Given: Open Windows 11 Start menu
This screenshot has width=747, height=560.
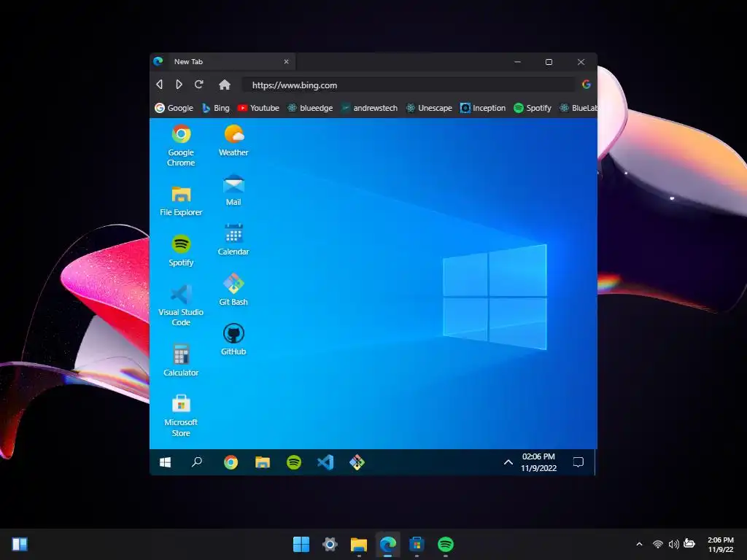Looking at the screenshot, I should click(x=301, y=544).
